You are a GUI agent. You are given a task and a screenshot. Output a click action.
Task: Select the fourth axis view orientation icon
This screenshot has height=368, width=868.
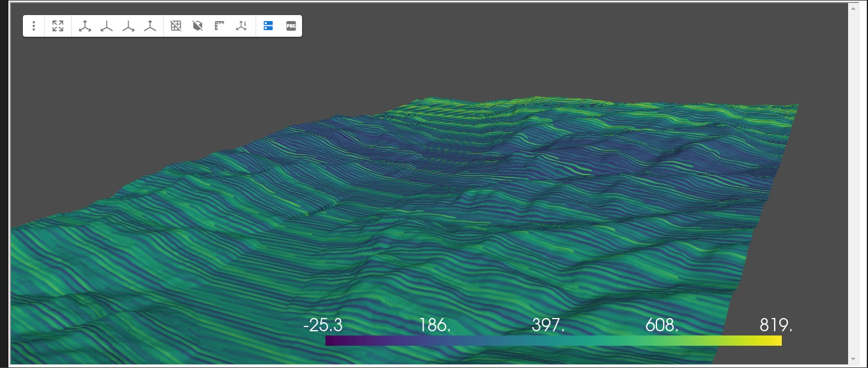tap(150, 26)
